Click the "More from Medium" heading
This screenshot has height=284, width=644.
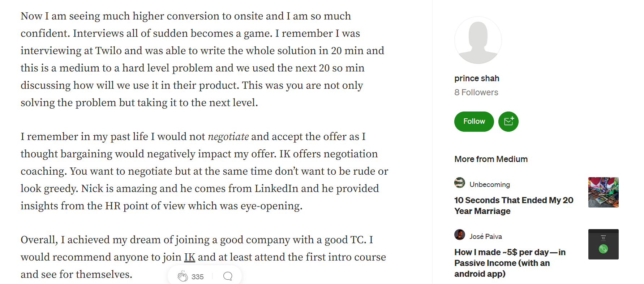click(x=491, y=159)
